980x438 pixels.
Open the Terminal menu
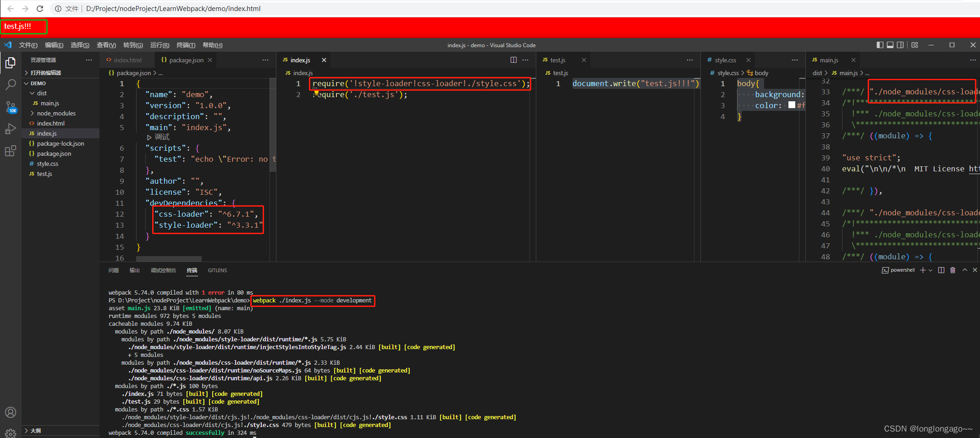point(186,45)
